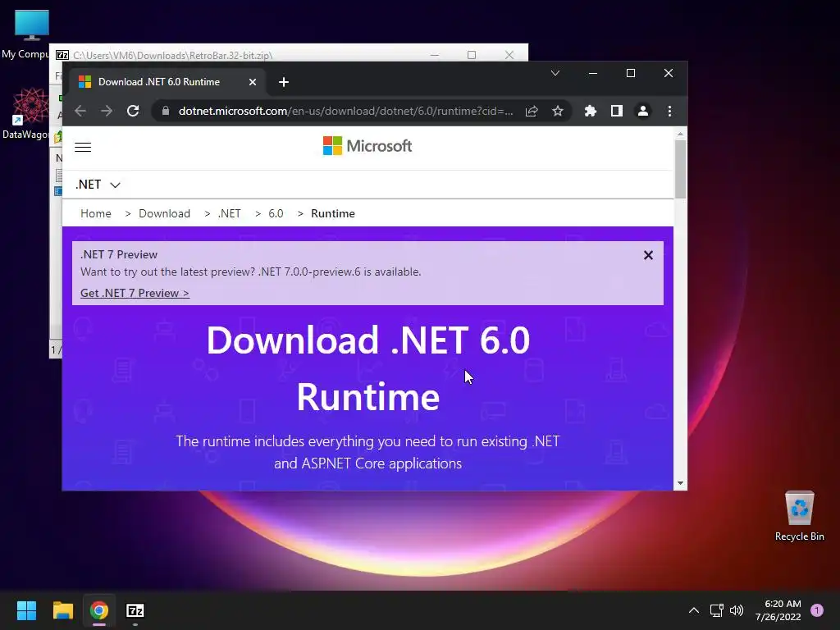840x630 pixels.
Task: Minimize the Chrome window
Action: click(593, 73)
